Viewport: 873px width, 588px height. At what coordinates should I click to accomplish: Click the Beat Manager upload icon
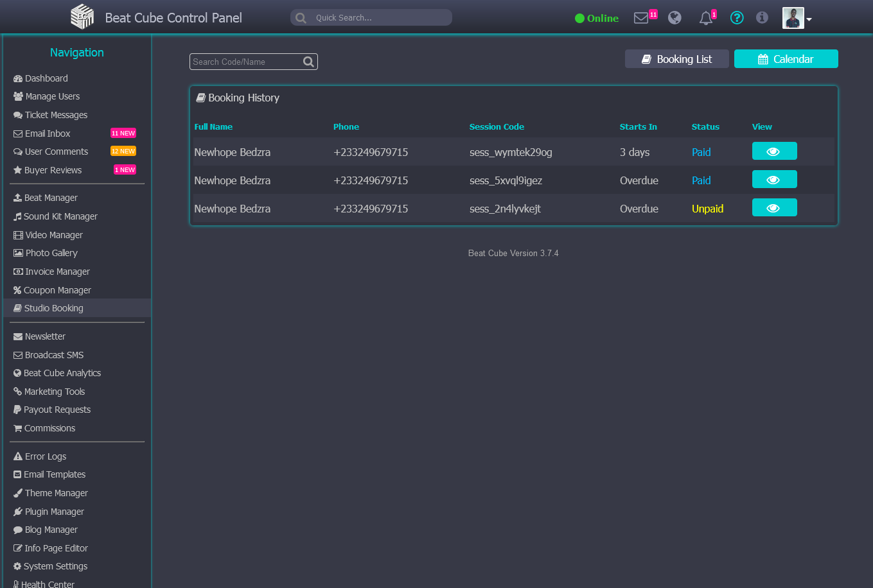17,198
